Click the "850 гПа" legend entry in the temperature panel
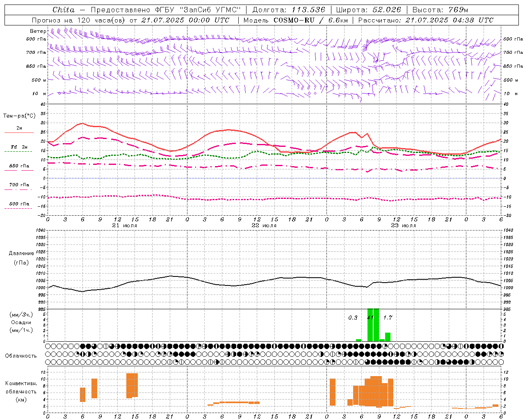The image size is (525, 420). point(19,166)
